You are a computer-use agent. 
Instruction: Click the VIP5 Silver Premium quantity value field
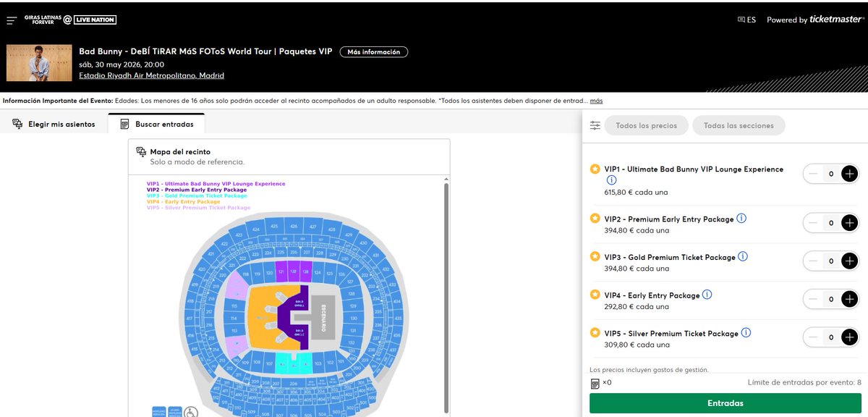coord(832,337)
